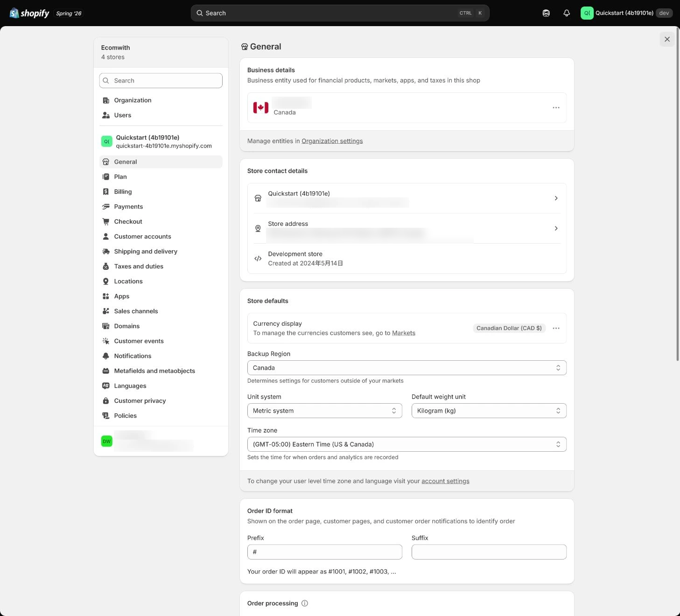Click the page scrollbar on the right
This screenshot has height=616, width=680.
678,193
